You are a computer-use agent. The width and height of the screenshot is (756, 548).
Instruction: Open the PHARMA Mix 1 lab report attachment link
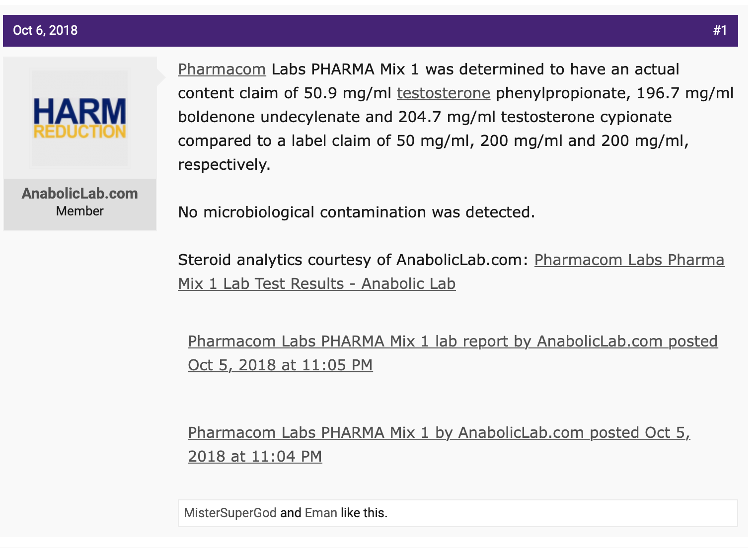pyautogui.click(x=453, y=353)
